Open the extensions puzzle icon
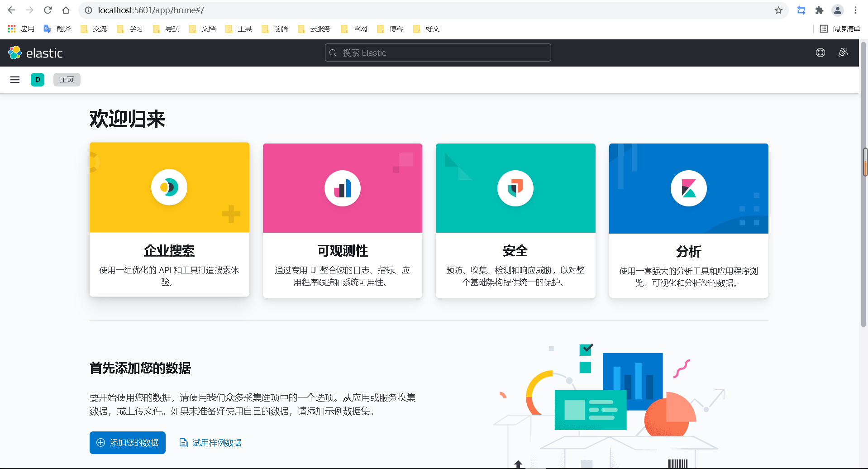868x469 pixels. (x=819, y=10)
